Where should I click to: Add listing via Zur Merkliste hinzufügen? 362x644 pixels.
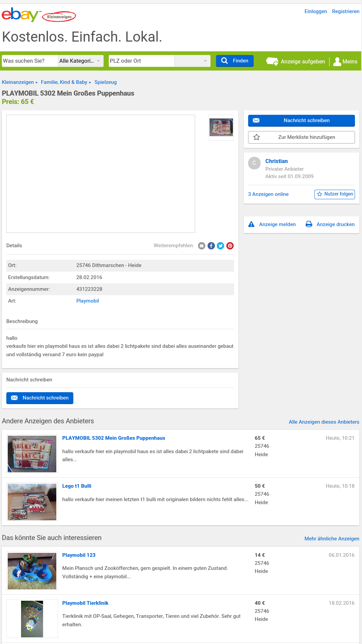click(x=301, y=137)
